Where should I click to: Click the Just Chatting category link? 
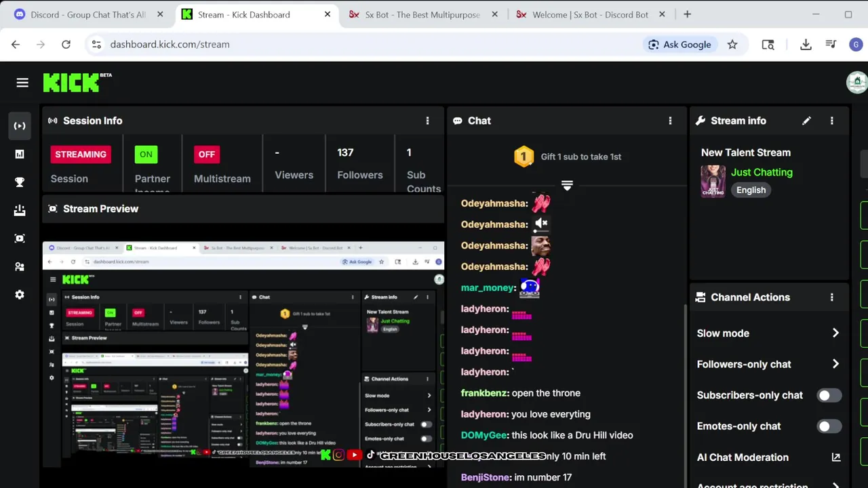762,172
